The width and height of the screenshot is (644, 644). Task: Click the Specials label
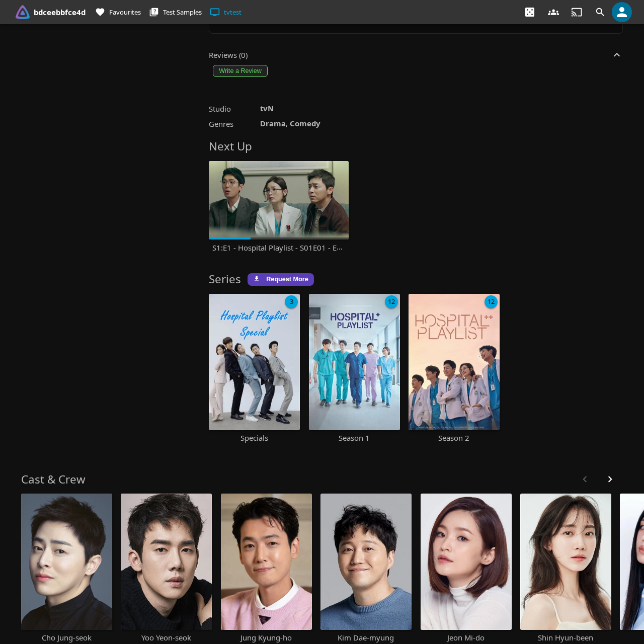tap(254, 438)
